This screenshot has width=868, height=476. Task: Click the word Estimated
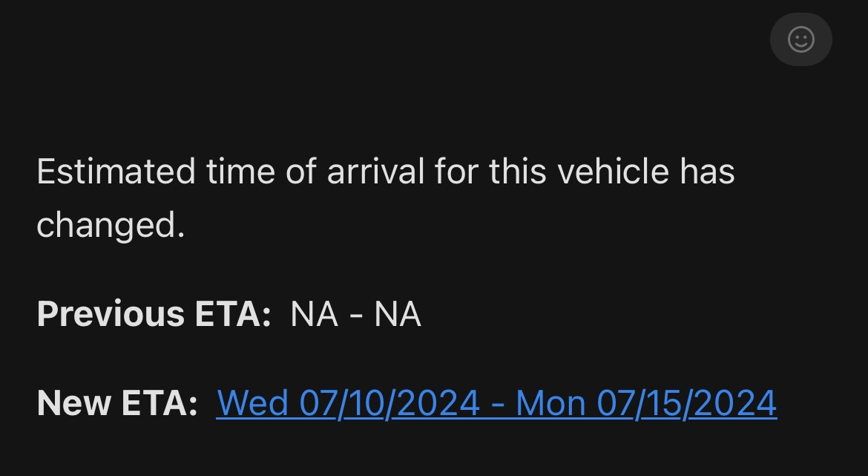coord(116,172)
